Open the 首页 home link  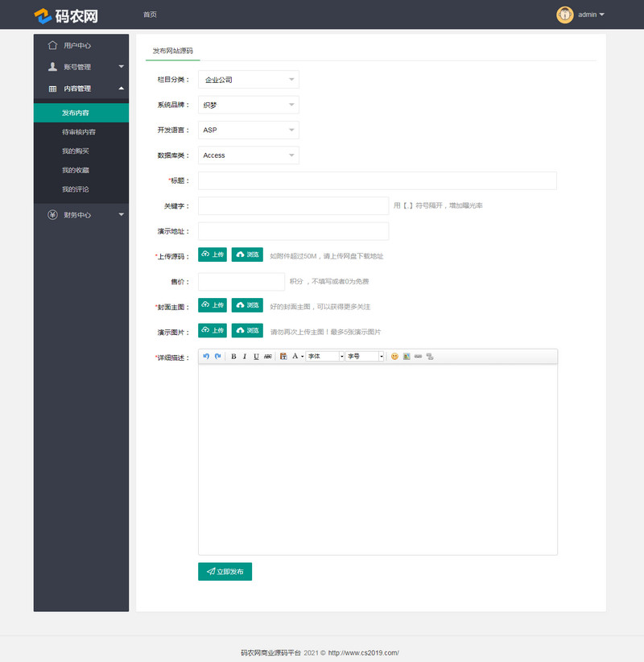tap(150, 14)
